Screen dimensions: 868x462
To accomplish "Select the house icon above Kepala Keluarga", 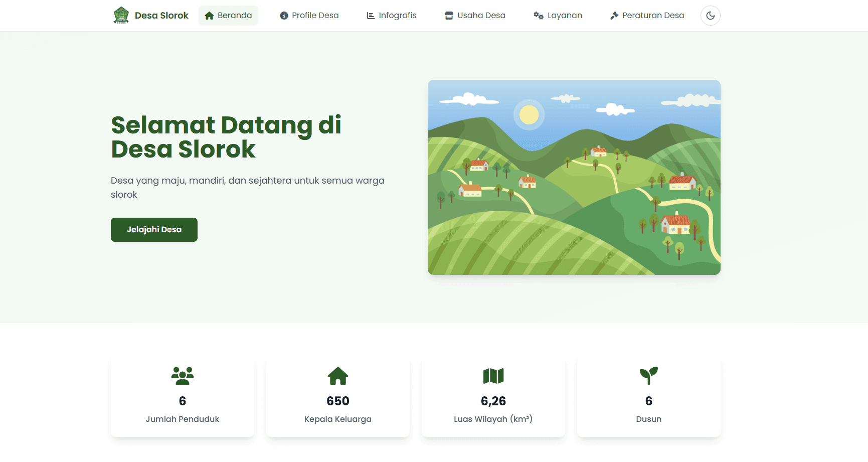I will (x=337, y=376).
